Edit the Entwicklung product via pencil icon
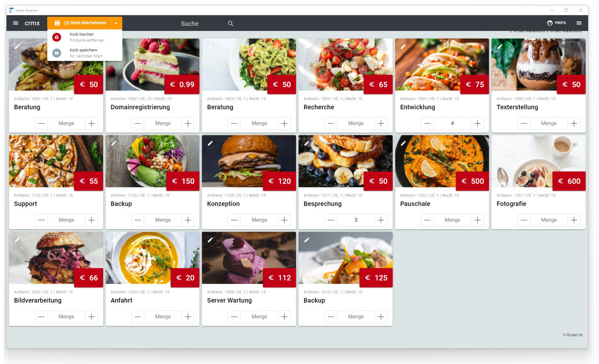This screenshot has height=364, width=599. point(403,47)
